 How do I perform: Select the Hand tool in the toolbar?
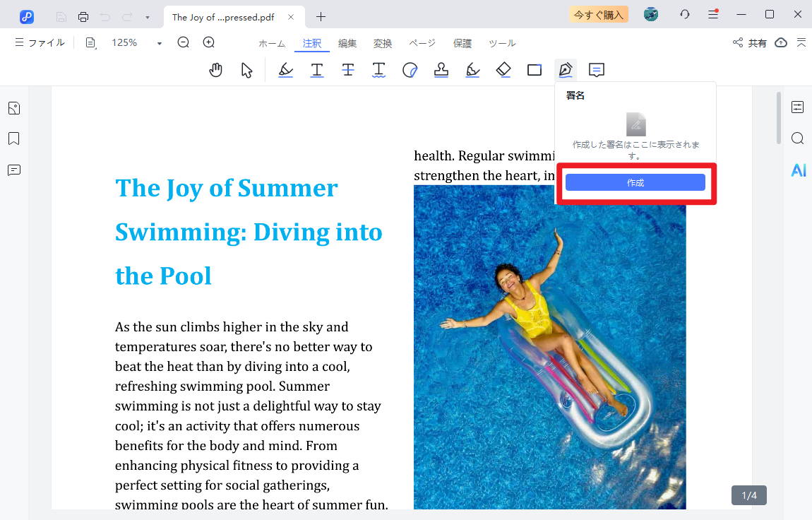[x=216, y=70]
